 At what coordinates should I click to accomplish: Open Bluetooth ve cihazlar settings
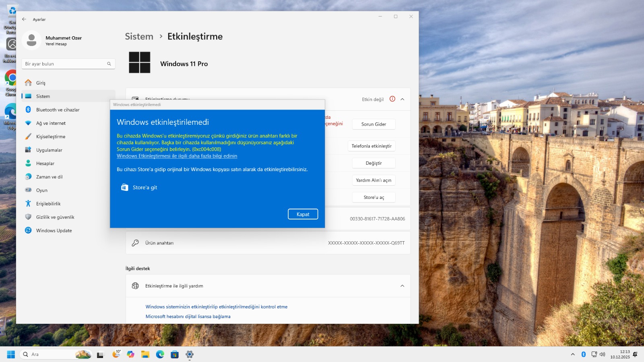pos(68,110)
